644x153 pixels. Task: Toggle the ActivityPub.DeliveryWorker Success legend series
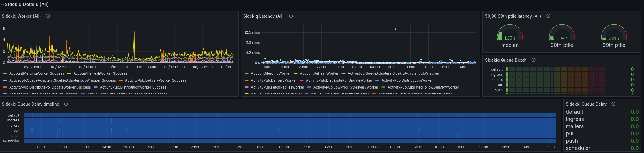[155, 80]
